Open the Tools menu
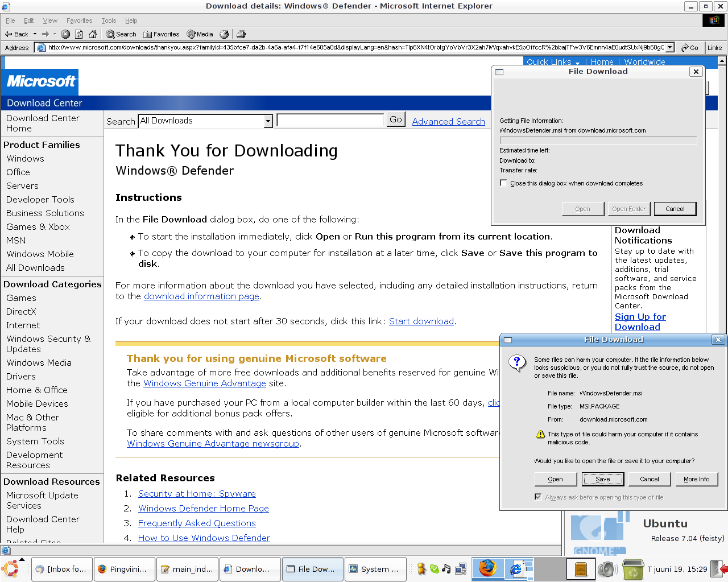 pyautogui.click(x=108, y=20)
